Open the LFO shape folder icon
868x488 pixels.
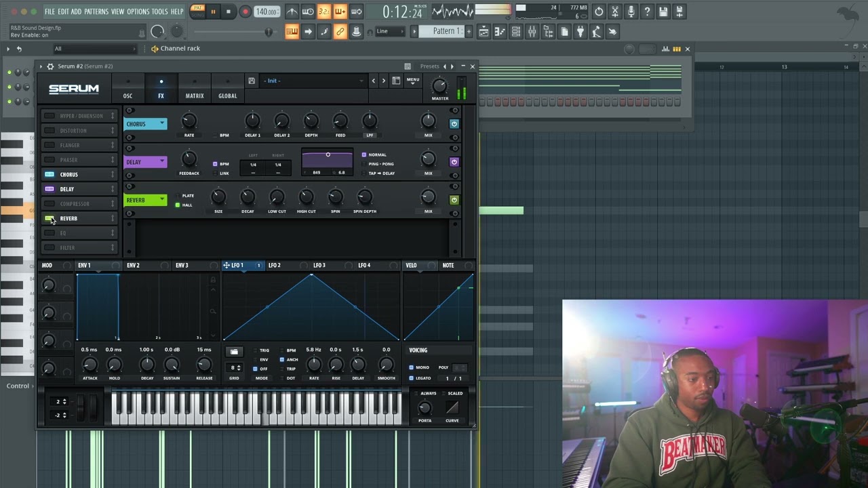coord(234,352)
